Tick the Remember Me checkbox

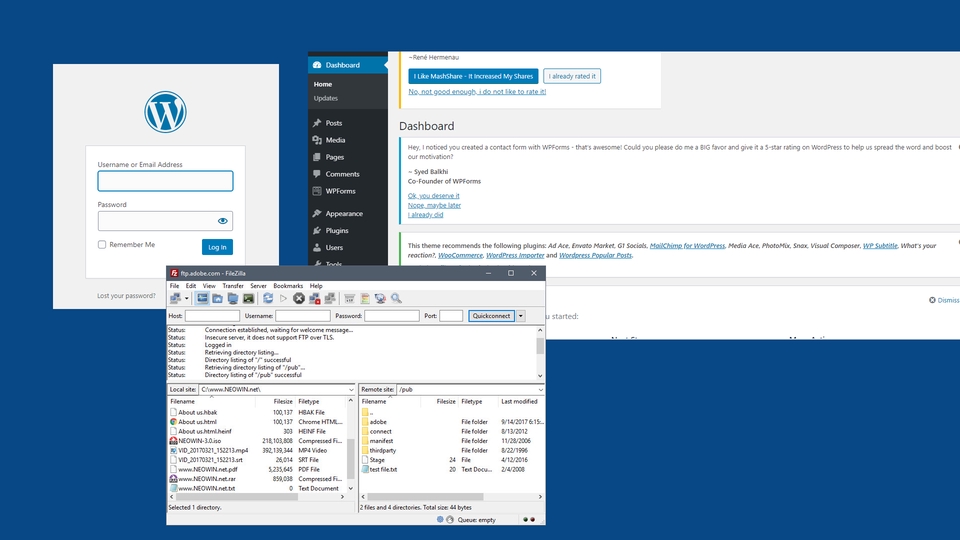[102, 244]
